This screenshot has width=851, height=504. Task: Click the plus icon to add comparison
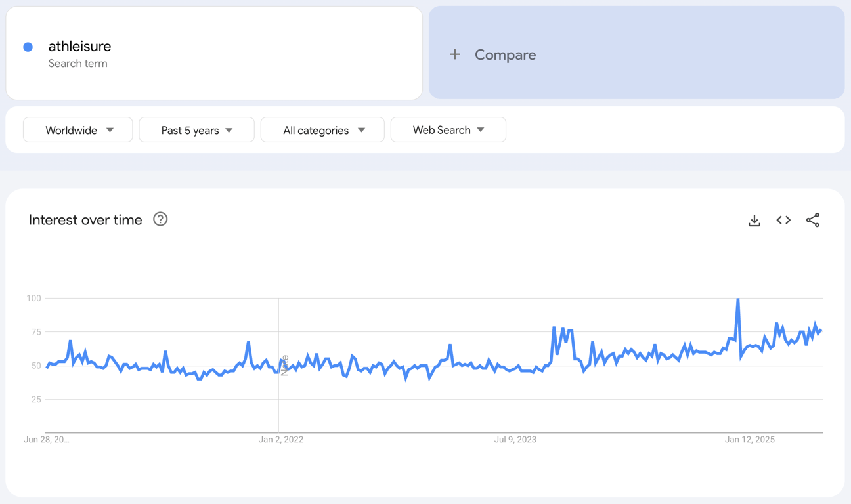pos(455,54)
